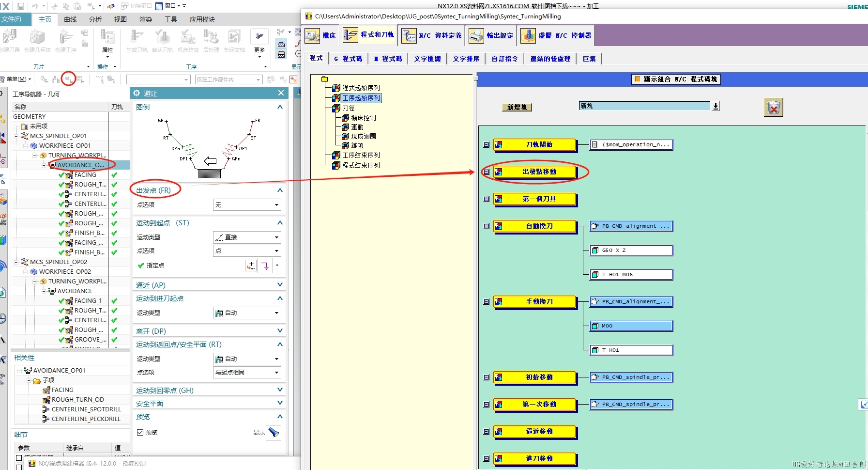Switch to the 自訂指令 tab
868x470 pixels.
[505, 59]
